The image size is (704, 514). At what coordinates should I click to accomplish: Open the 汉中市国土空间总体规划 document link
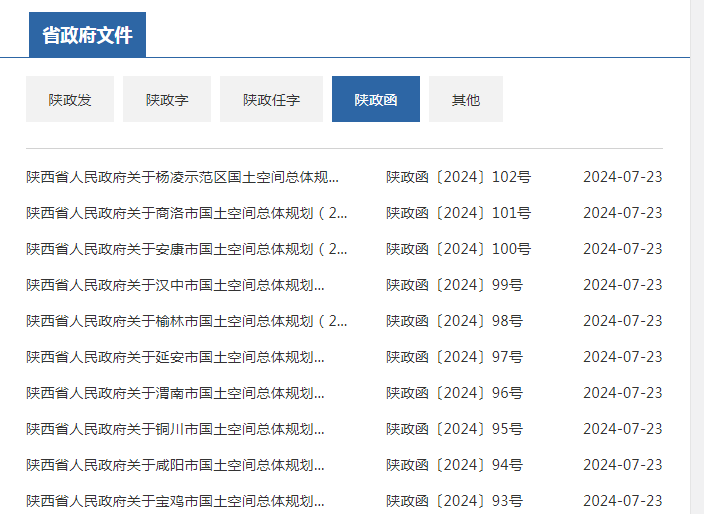point(175,285)
